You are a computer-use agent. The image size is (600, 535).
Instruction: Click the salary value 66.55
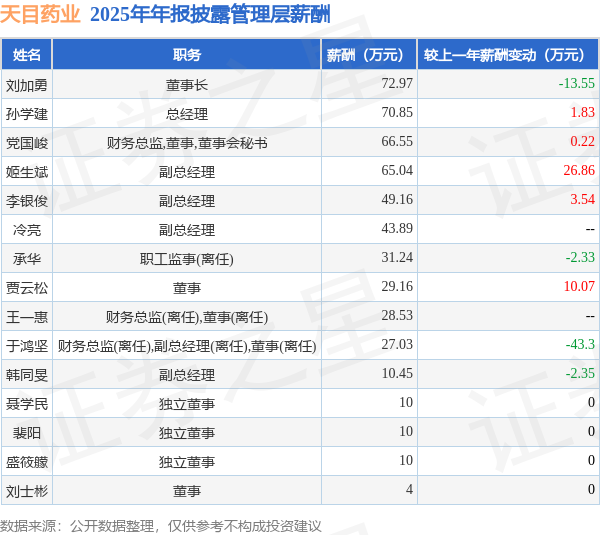pos(397,141)
